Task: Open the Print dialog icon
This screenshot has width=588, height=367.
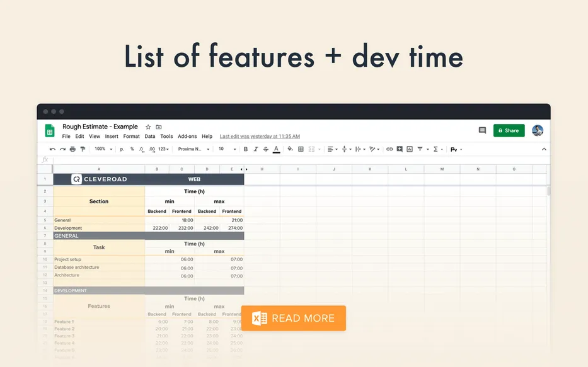Action: click(72, 149)
